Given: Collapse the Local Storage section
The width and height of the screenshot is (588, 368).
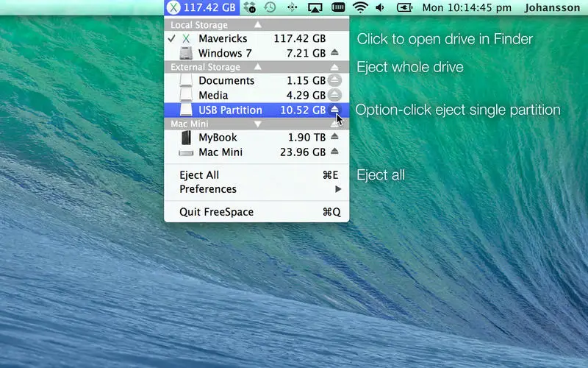Looking at the screenshot, I should coord(258,25).
